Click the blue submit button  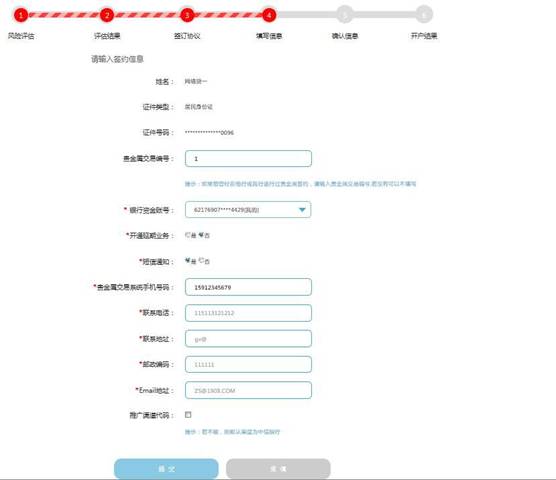166,469
